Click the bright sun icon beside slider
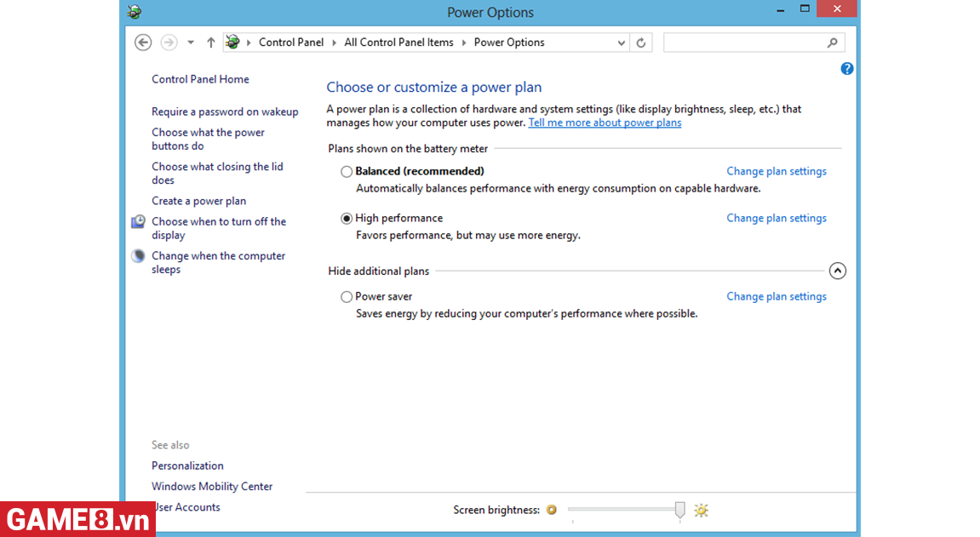Screen dimensions: 980x537 coord(701,510)
